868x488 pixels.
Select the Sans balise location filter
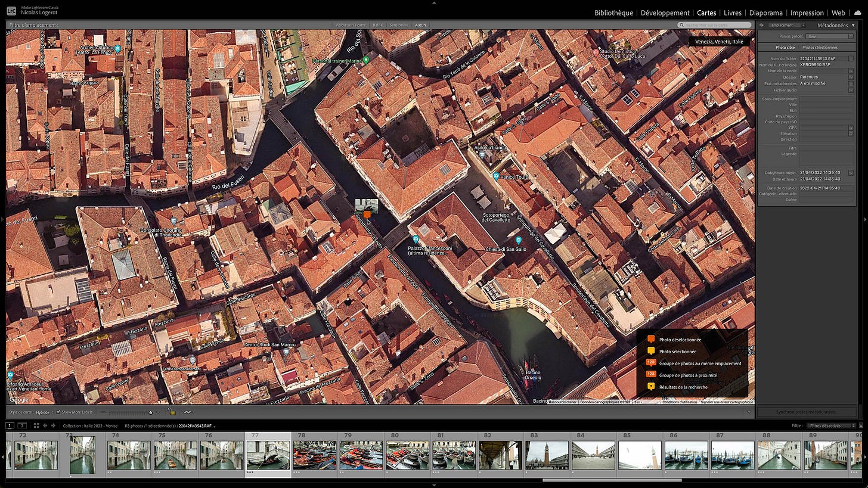[399, 25]
